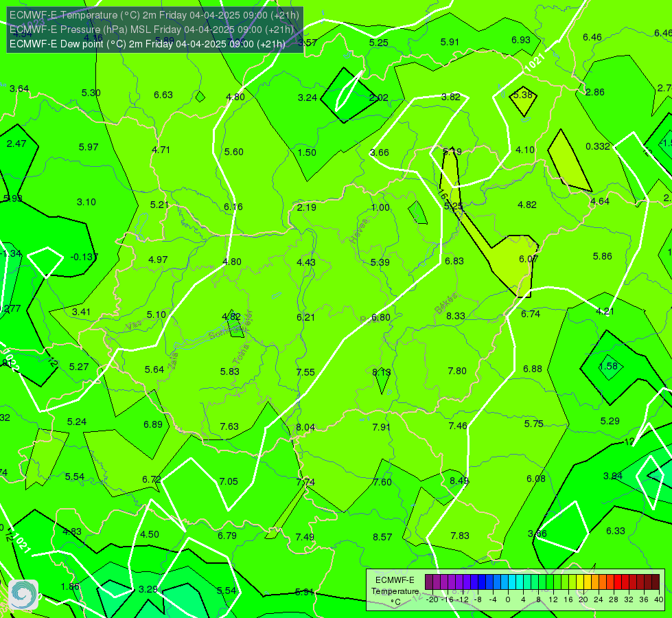Screen dimensions: 672x618
Task: Click the temperature value 5.38
Action: click(x=523, y=95)
